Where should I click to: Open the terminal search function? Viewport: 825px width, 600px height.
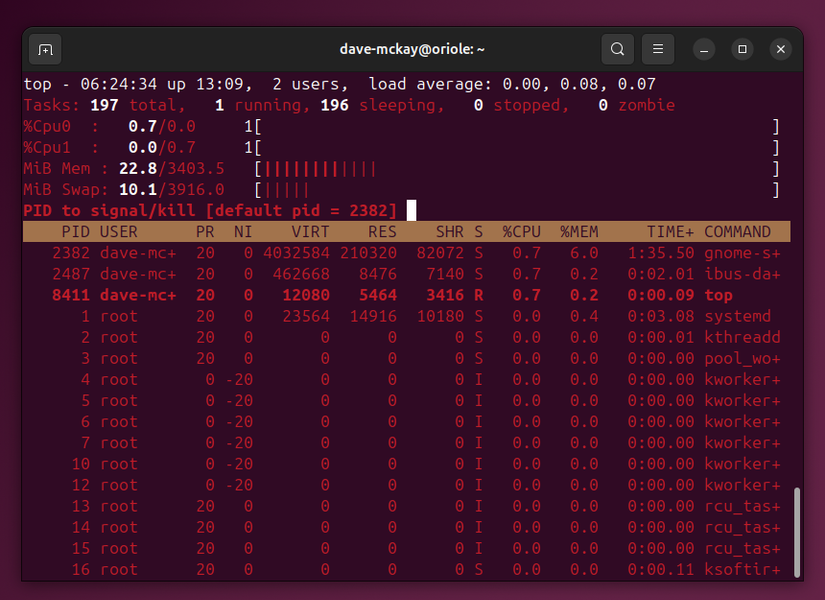pos(617,48)
